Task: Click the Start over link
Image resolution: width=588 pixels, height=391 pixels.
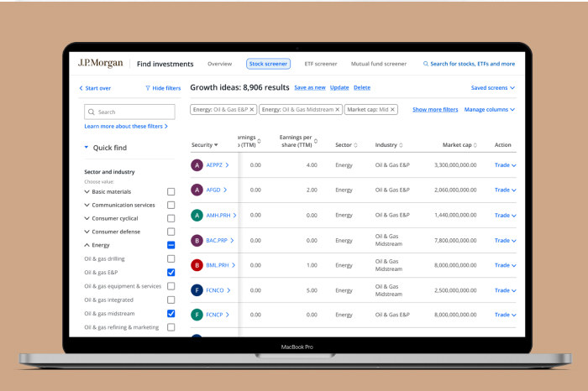Action: (x=98, y=88)
